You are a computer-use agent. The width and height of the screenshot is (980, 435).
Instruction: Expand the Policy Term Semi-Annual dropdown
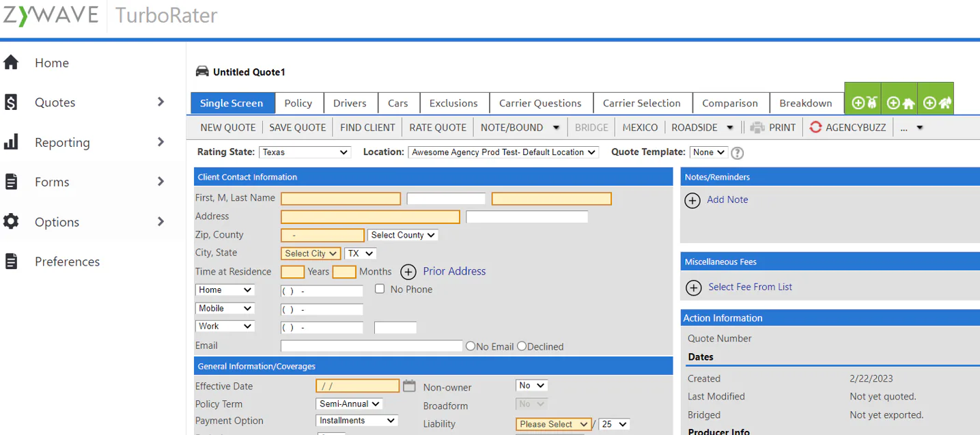(349, 404)
